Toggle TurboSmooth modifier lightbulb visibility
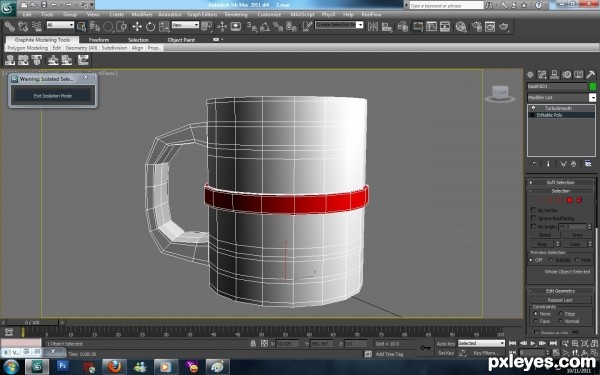The width and height of the screenshot is (600, 375). click(x=533, y=108)
